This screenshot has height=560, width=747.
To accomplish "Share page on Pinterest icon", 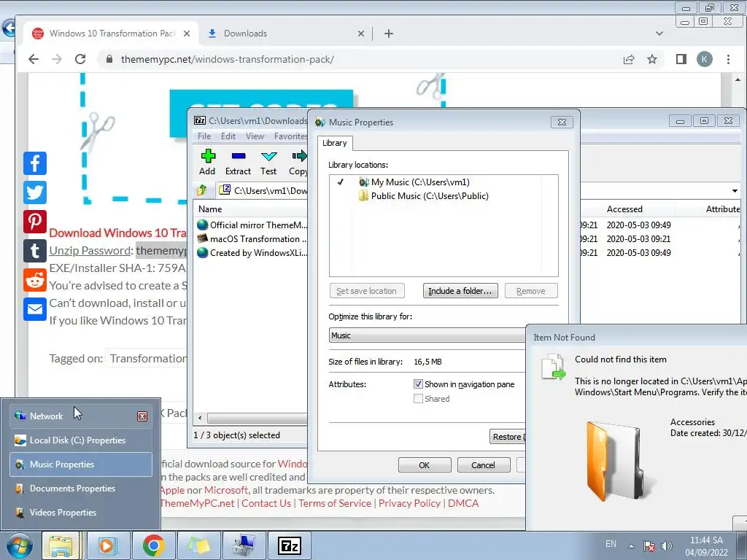I will [x=35, y=222].
